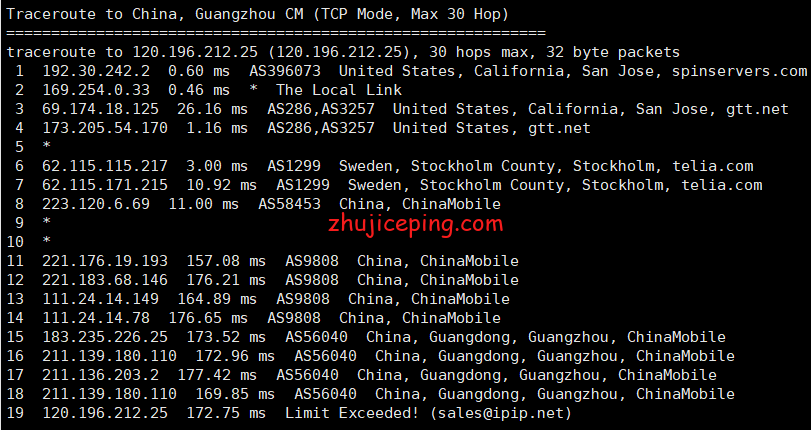Click IP 111.24.14.78 in hop 14
The image size is (811, 430).
[x=96, y=318]
